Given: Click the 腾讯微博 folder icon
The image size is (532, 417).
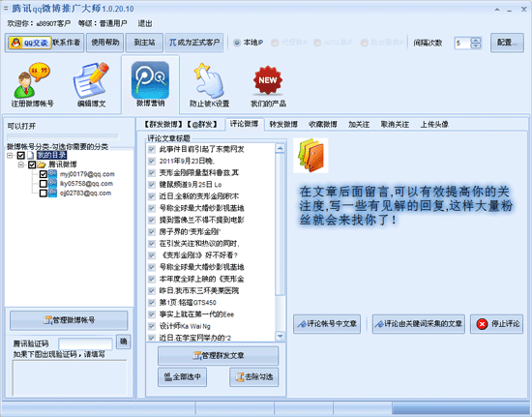Looking at the screenshot, I should click(42, 164).
